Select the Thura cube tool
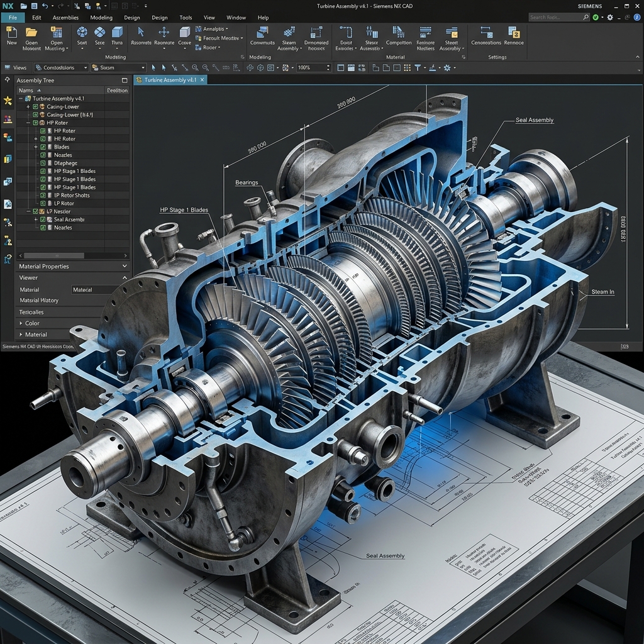 coord(117,32)
